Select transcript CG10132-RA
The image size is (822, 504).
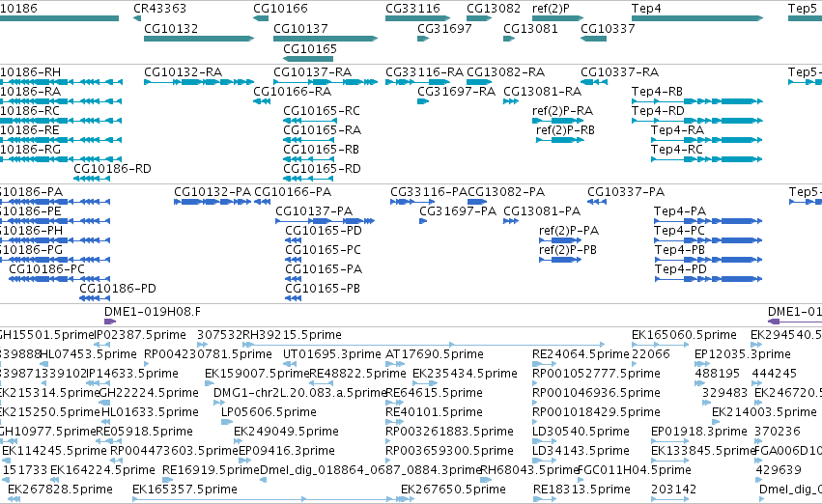coord(184,72)
